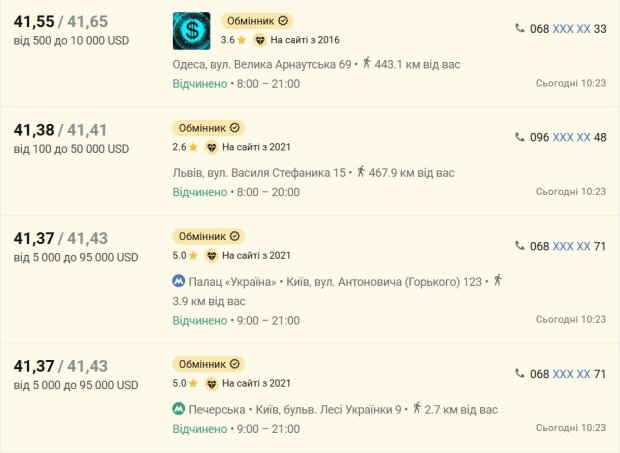The image size is (620, 453).
Task: Click the walking person icon by 443.1 км
Action: tap(367, 62)
